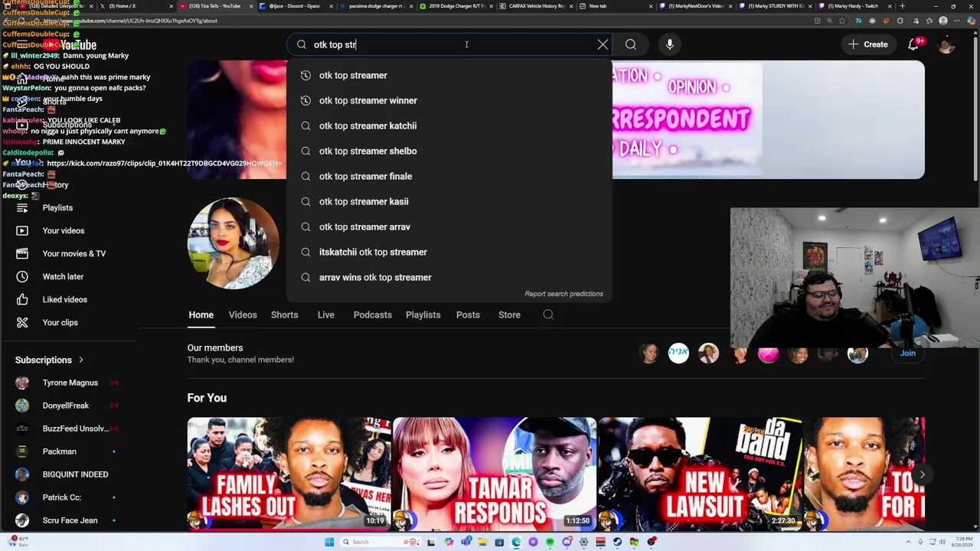980x551 pixels.
Task: Open 'New Lawsuit' video thumbnail
Action: click(700, 474)
